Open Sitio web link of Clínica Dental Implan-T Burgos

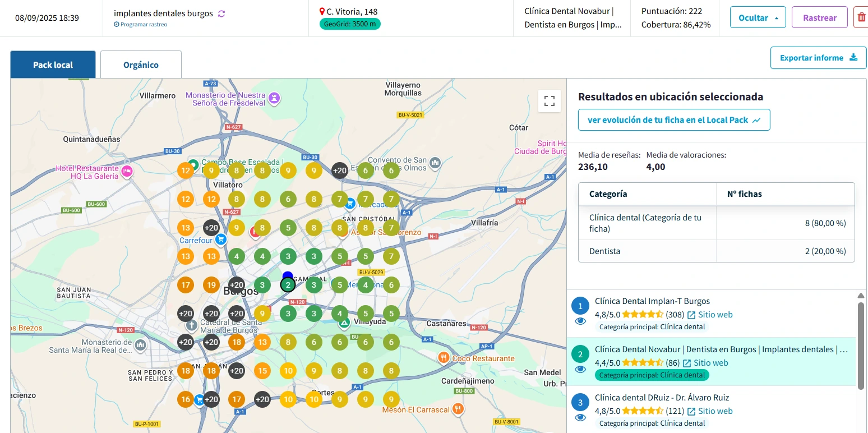tap(710, 315)
